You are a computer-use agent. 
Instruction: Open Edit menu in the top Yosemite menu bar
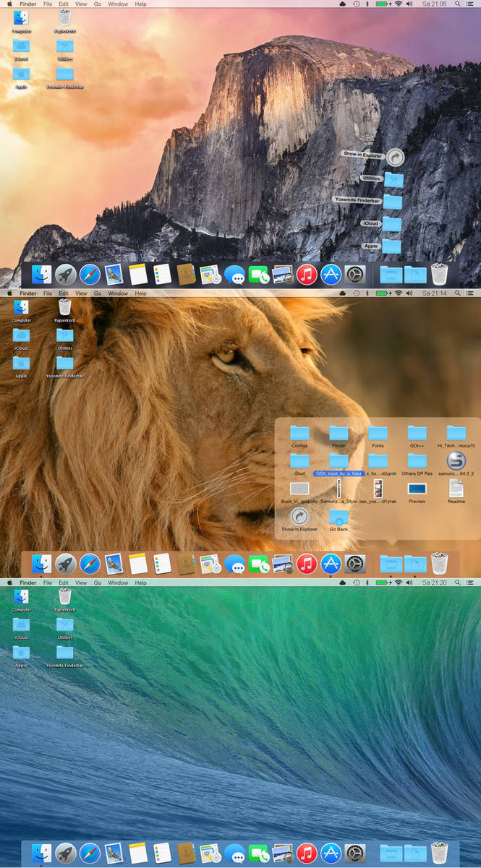click(64, 4)
